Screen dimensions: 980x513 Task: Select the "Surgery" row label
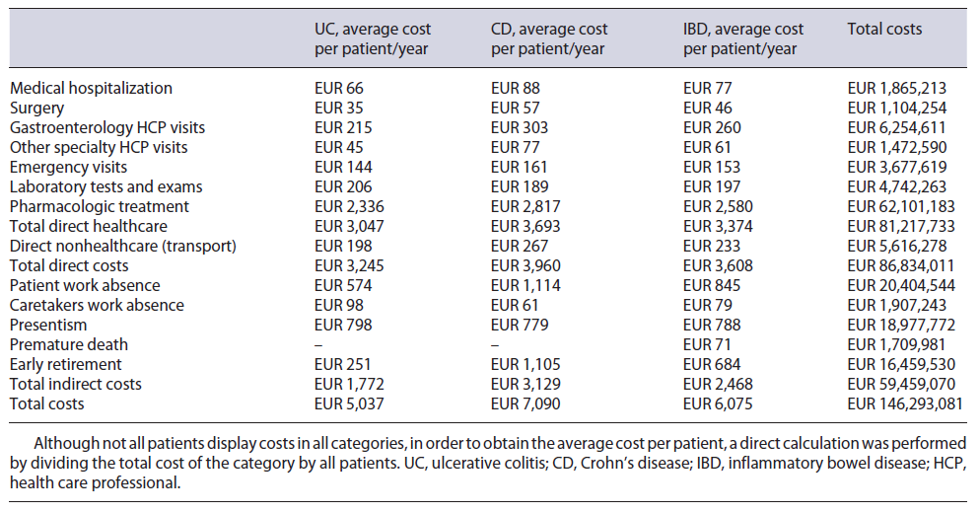pyautogui.click(x=36, y=108)
